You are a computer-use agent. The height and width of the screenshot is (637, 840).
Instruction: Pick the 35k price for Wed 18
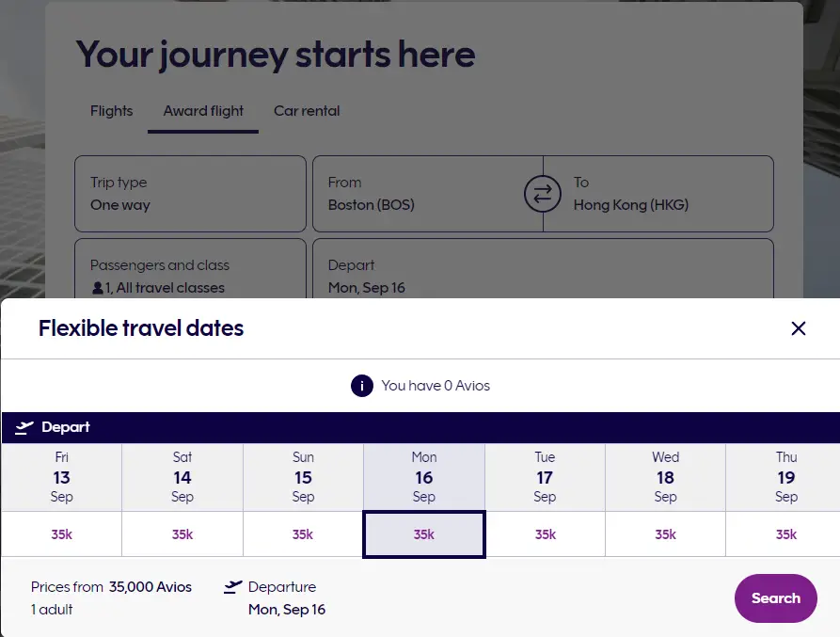point(665,534)
